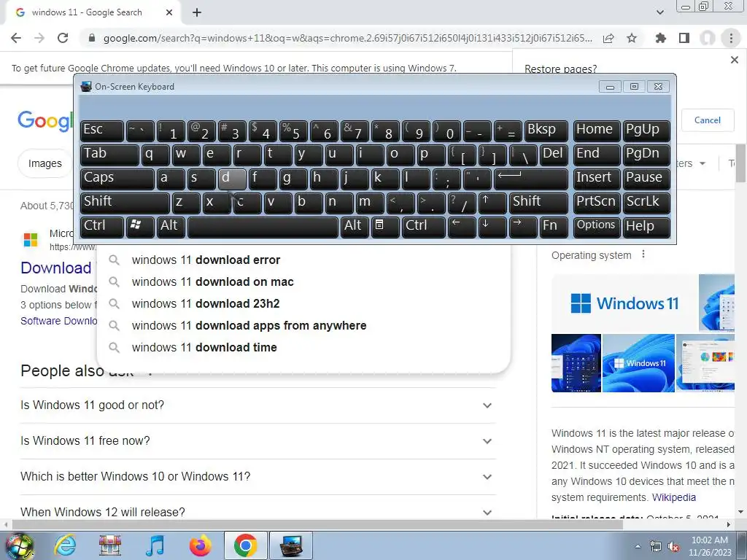
Task: Click the spacebar on On-Screen Keyboard
Action: pyautogui.click(x=263, y=226)
